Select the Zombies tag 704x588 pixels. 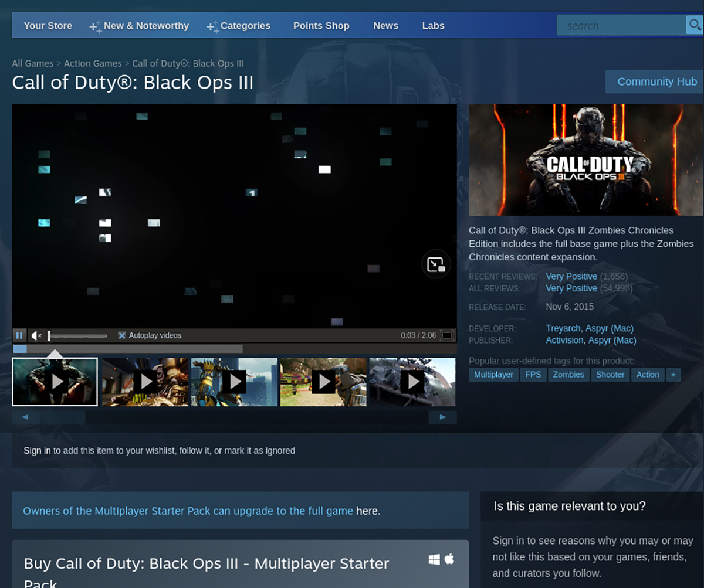coord(568,375)
